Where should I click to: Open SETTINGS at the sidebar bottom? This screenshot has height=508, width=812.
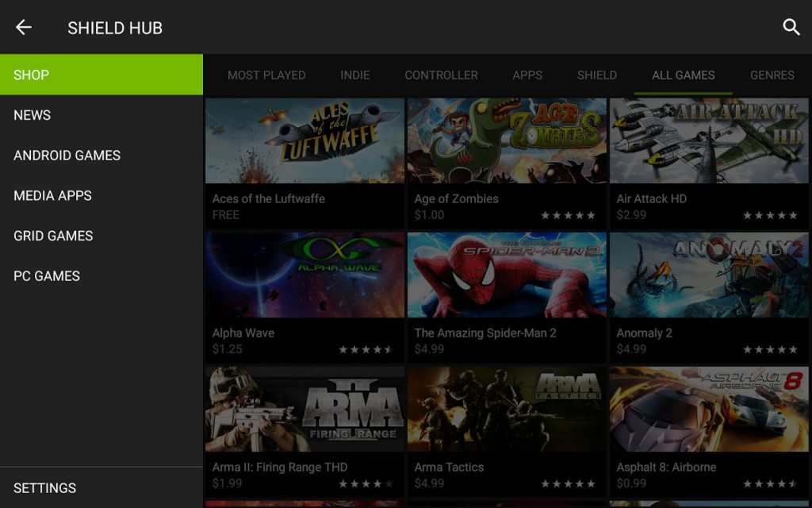tap(101, 488)
